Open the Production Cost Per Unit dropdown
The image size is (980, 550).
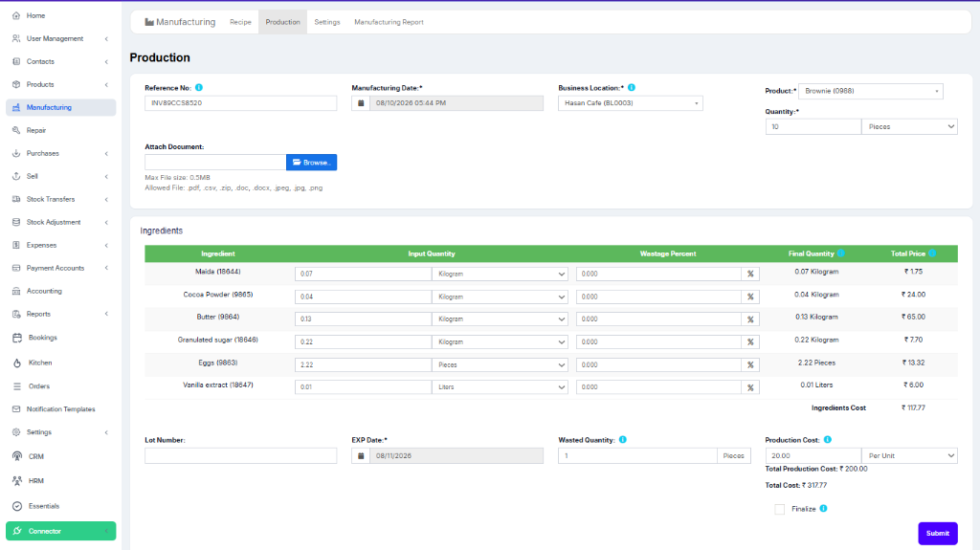click(x=909, y=455)
